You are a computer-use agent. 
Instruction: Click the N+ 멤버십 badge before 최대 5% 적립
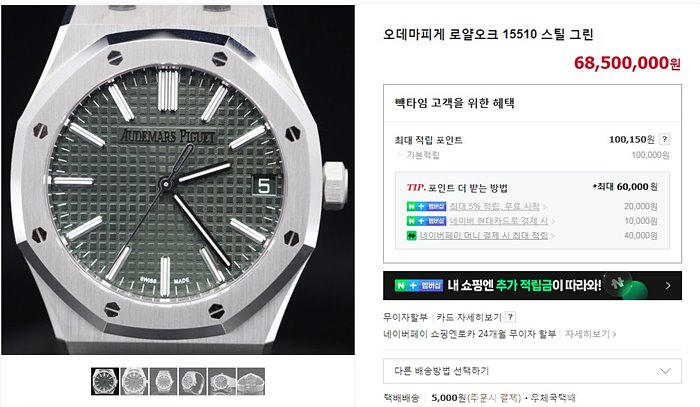click(426, 207)
